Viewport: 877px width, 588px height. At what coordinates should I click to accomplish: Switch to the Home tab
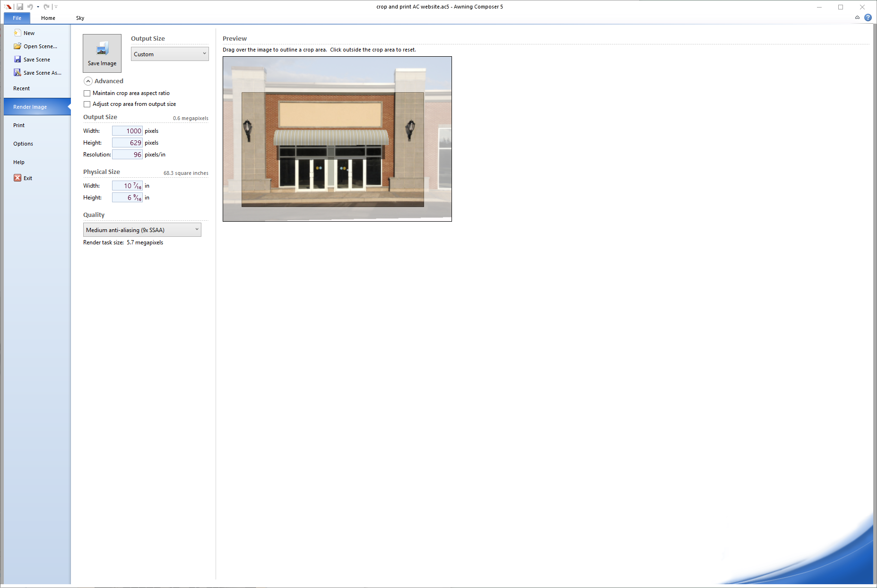(x=48, y=18)
